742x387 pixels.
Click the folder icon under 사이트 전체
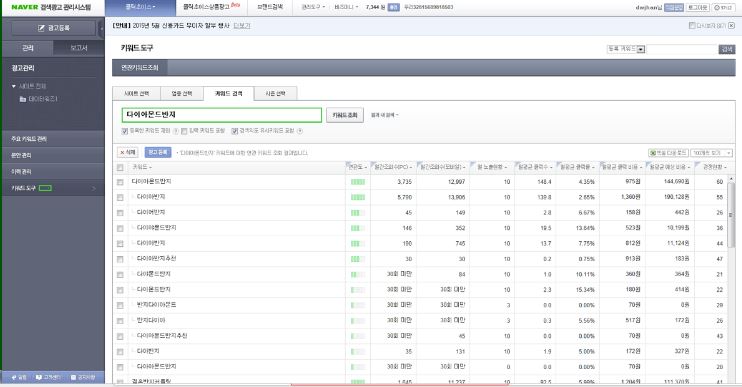[x=23, y=99]
